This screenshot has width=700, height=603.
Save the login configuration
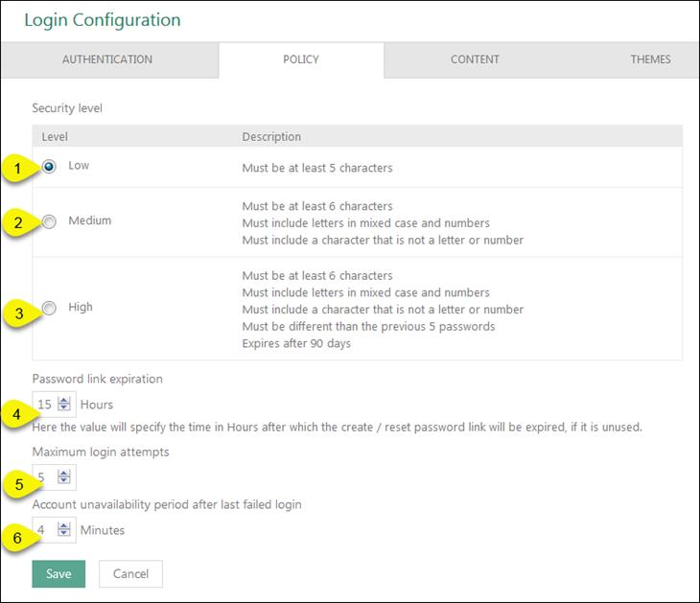(x=58, y=573)
